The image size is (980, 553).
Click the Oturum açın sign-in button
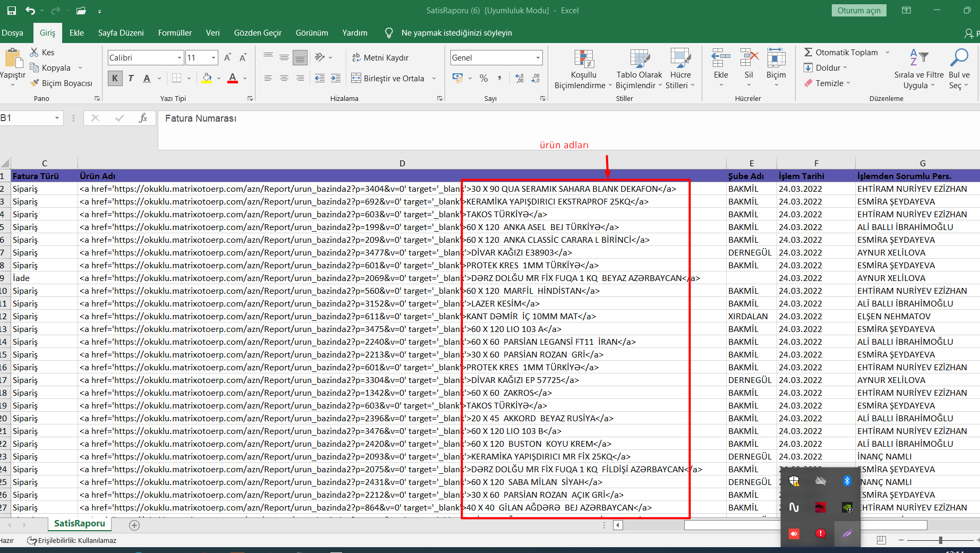(858, 11)
